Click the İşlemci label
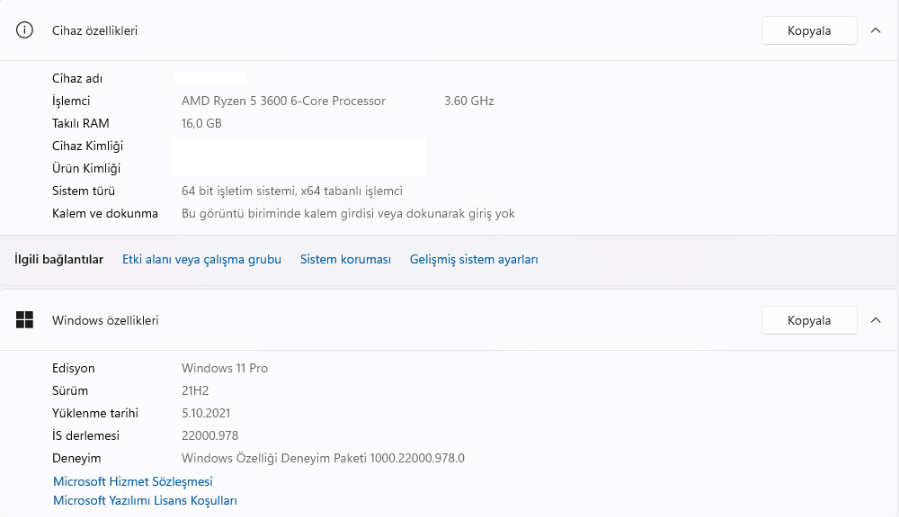The height and width of the screenshot is (517, 899). (x=71, y=101)
